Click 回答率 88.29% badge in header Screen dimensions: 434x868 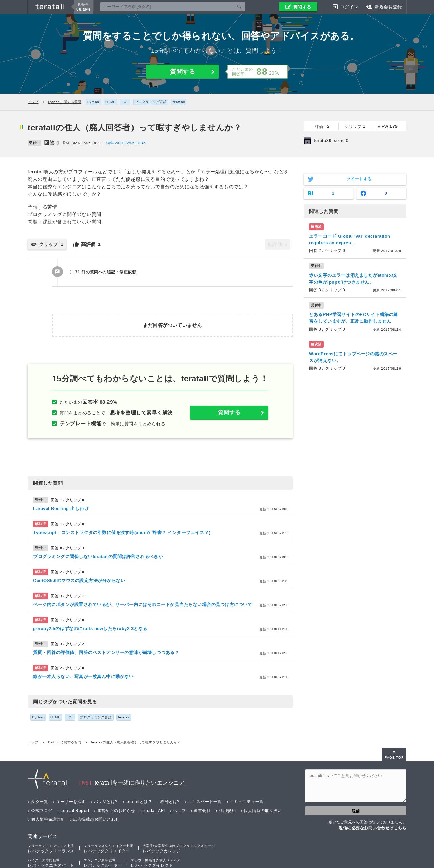83,7
